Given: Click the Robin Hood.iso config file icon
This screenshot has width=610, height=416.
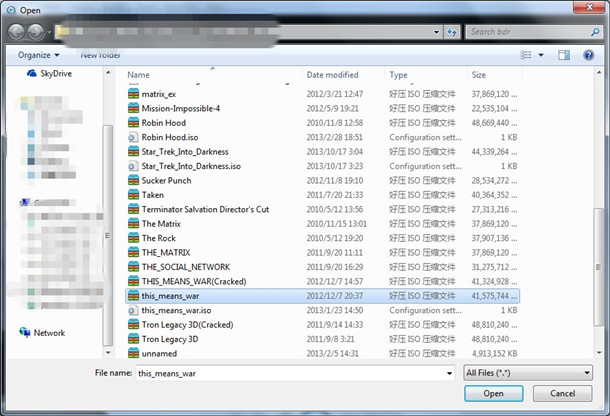Looking at the screenshot, I should [133, 137].
